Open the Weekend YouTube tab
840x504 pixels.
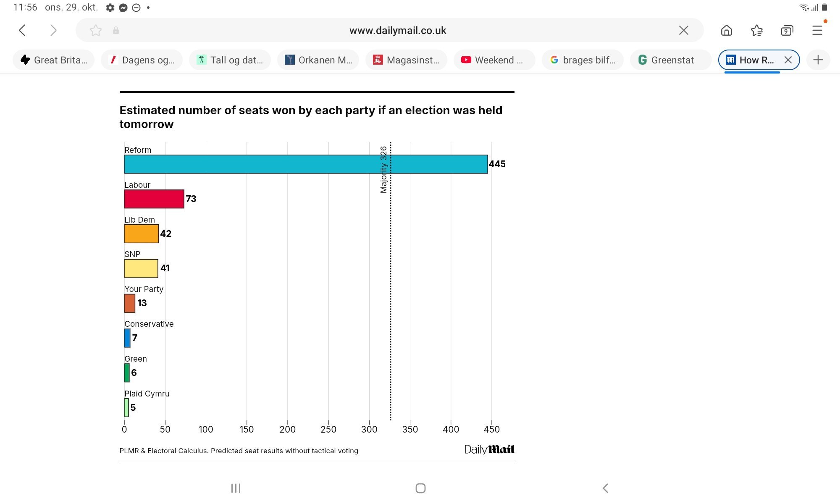(x=493, y=60)
